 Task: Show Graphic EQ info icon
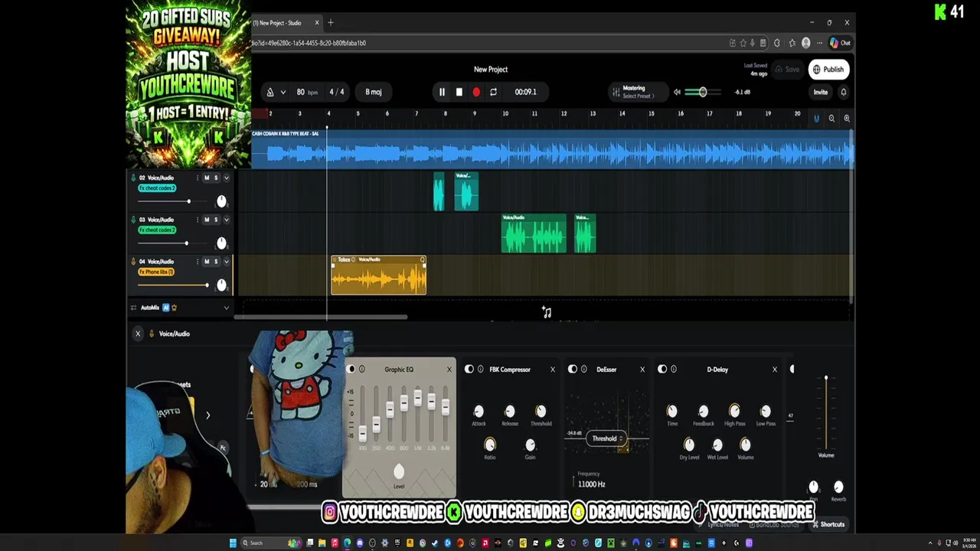click(362, 370)
